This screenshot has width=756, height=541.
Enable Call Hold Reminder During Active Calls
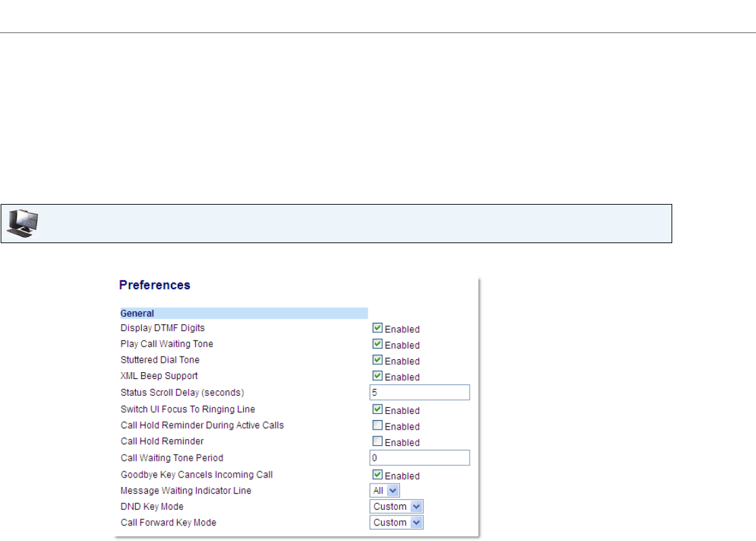point(378,426)
